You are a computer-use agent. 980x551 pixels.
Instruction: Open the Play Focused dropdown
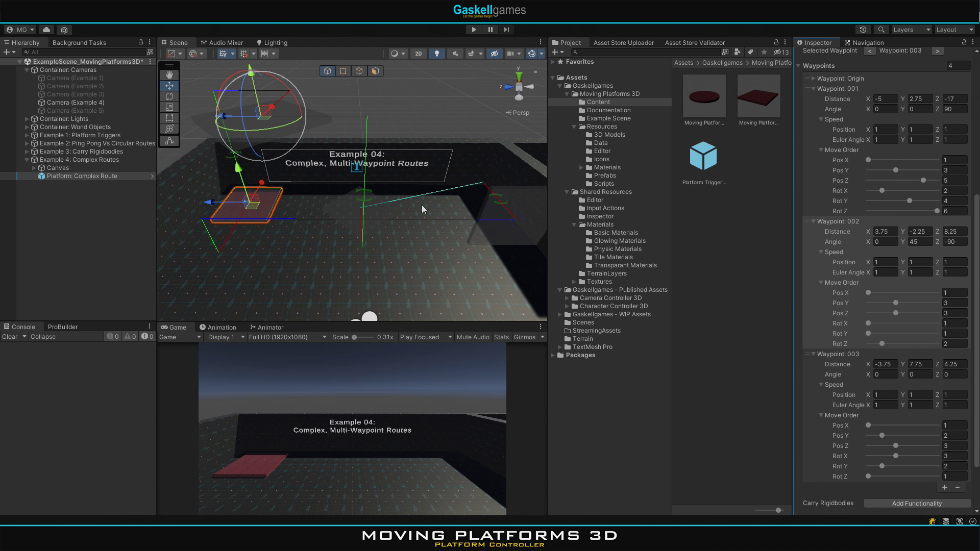(x=426, y=337)
